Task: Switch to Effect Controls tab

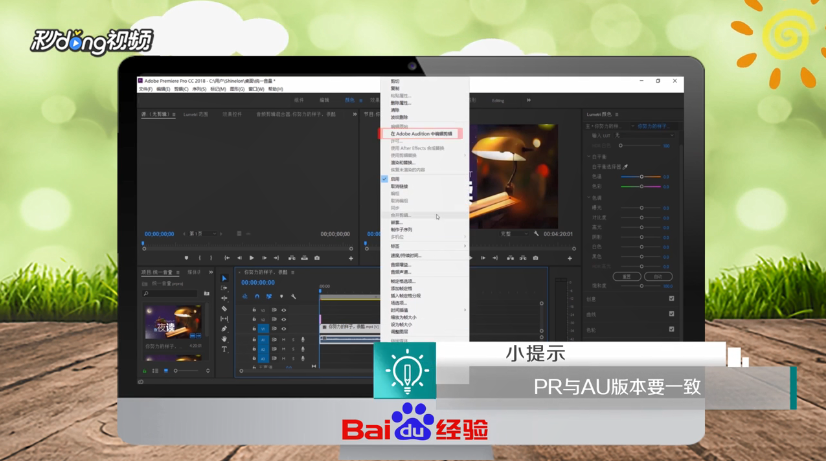Action: [x=232, y=114]
